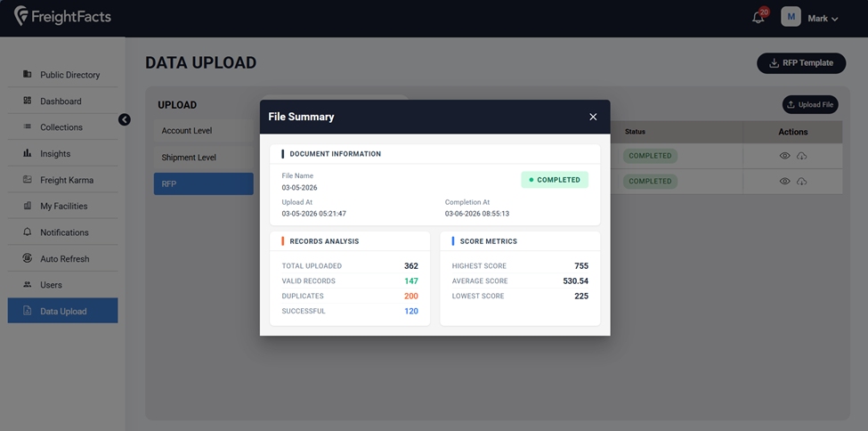
Task: Click the FreightFacts logo
Action: (62, 17)
